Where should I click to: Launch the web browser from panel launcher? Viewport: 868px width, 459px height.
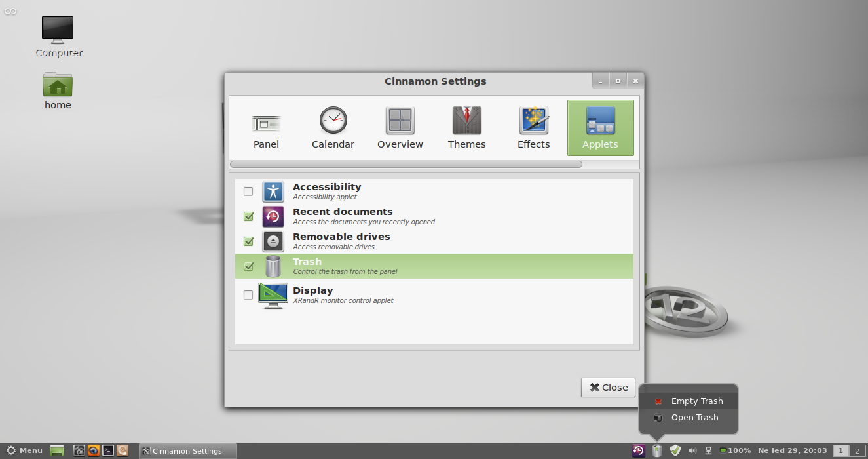[x=94, y=450]
